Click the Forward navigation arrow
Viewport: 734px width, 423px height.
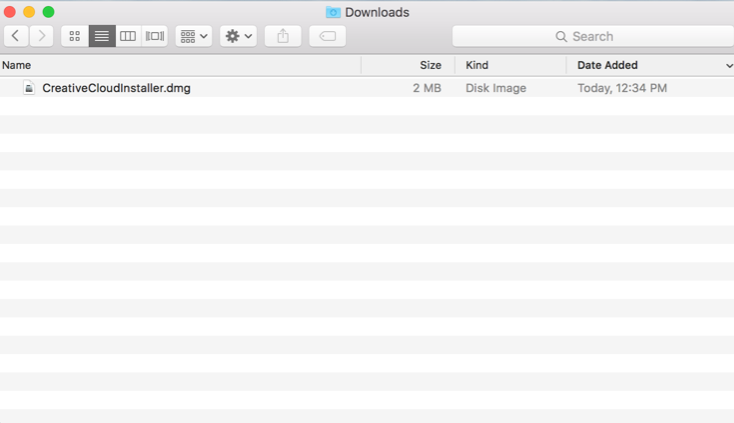coord(41,36)
